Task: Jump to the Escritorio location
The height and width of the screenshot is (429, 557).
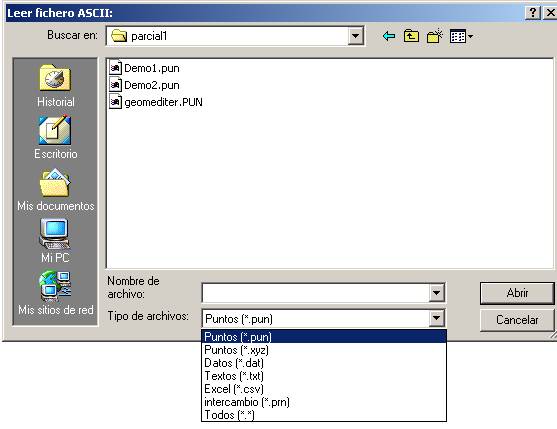Action: click(x=55, y=137)
